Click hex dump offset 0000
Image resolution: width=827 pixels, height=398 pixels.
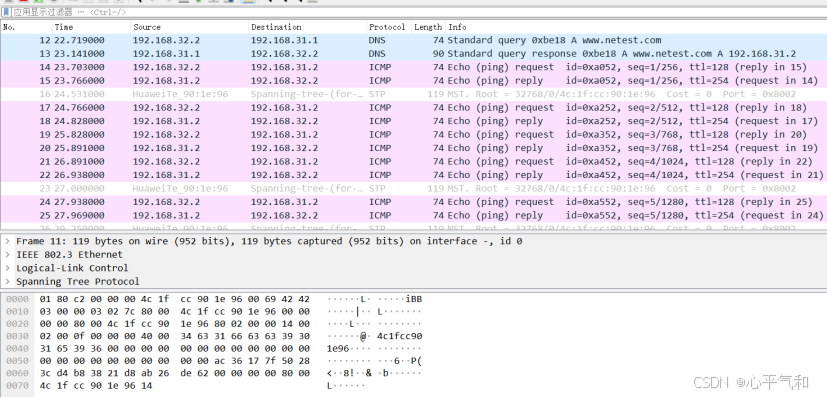click(x=17, y=299)
